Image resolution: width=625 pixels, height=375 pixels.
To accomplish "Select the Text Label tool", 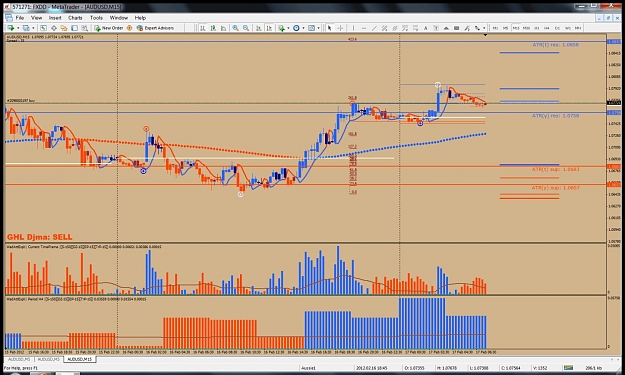I will (x=436, y=28).
